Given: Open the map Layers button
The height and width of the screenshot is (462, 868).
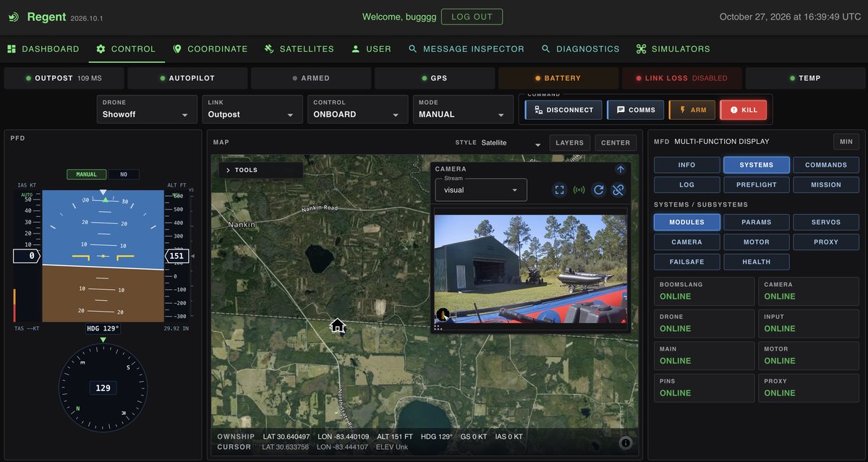Looking at the screenshot, I should (x=569, y=143).
